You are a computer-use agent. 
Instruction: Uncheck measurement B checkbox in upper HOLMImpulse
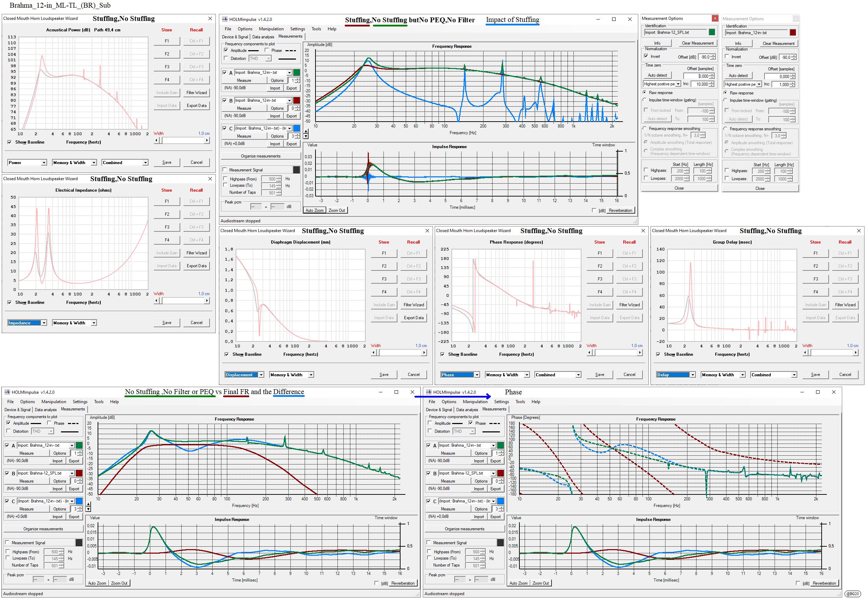(x=225, y=101)
